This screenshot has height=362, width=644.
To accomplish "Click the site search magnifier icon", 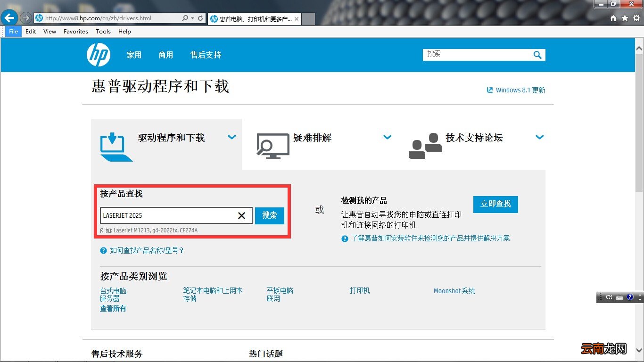I will 537,55.
